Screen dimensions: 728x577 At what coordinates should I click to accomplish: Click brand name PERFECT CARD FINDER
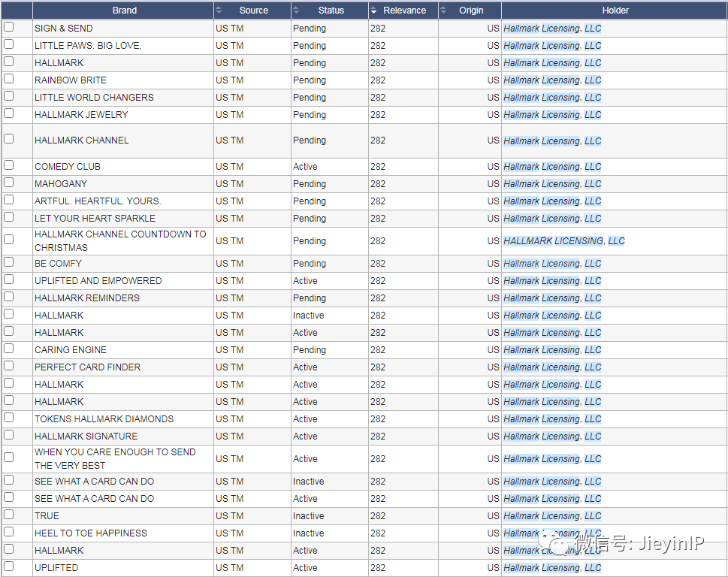(87, 367)
